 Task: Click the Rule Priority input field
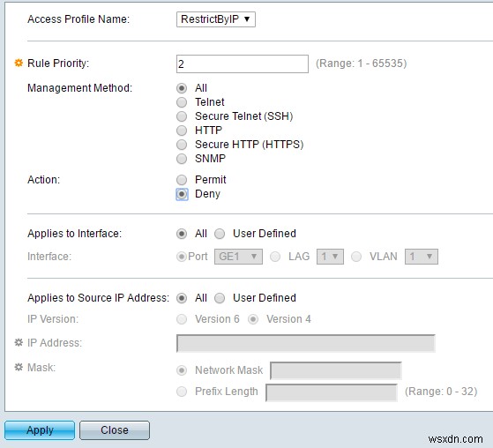243,63
